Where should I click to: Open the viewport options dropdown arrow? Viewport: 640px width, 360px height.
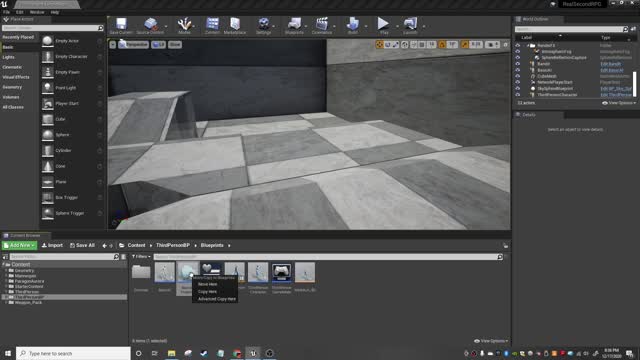click(x=113, y=44)
